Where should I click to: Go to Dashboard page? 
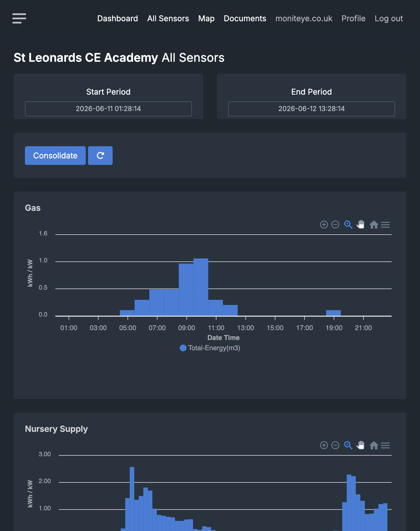[x=117, y=18]
